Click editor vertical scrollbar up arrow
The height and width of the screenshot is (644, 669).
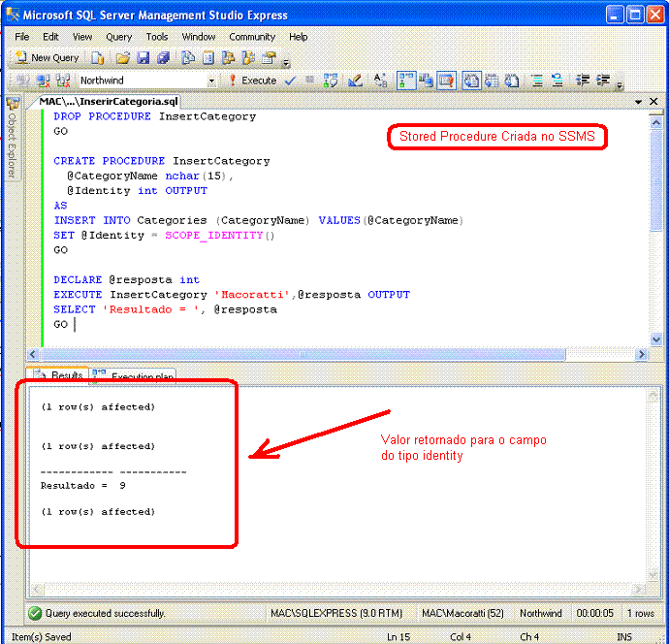tap(655, 123)
